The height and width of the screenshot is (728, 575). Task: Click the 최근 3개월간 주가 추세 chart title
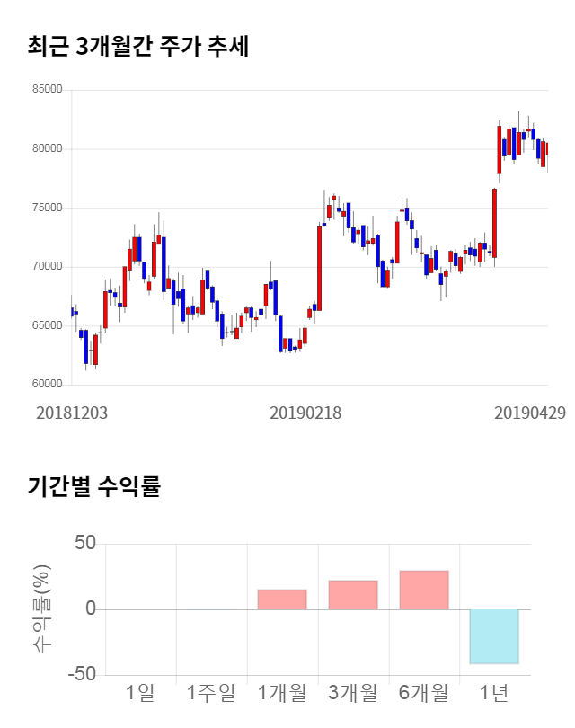click(x=137, y=46)
